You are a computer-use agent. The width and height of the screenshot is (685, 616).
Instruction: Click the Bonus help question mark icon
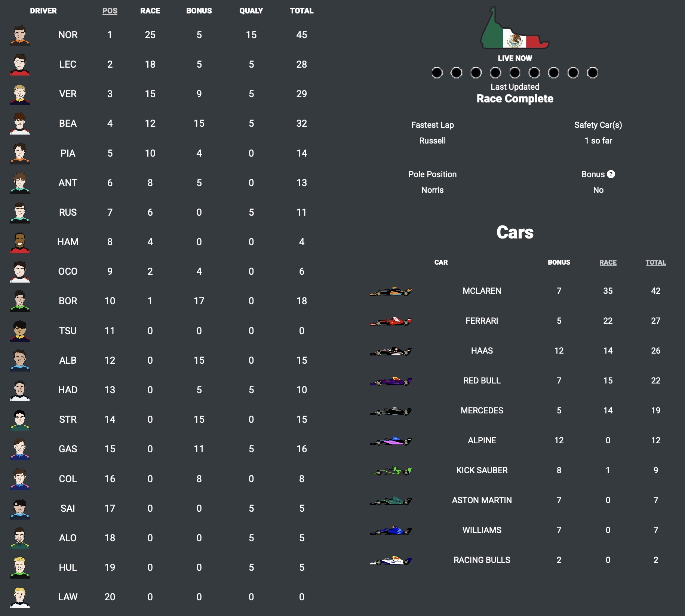tap(611, 174)
